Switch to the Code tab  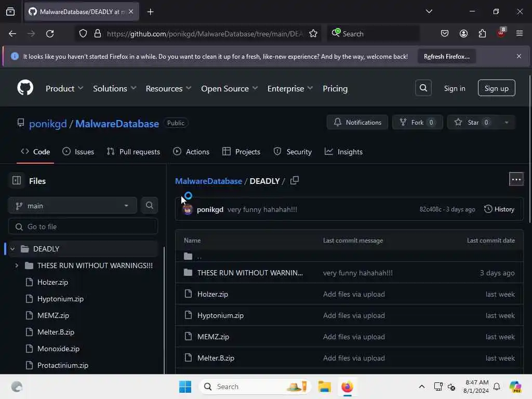click(35, 152)
